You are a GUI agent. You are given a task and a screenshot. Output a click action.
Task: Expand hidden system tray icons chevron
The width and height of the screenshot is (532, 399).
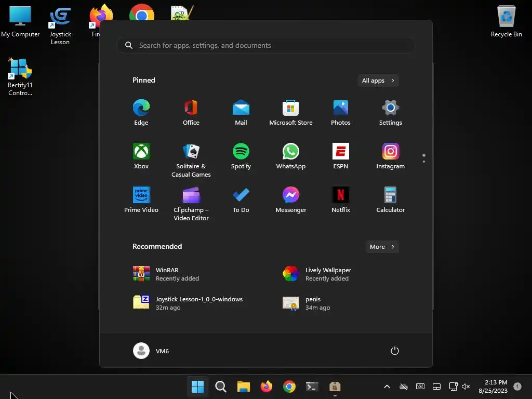387,387
